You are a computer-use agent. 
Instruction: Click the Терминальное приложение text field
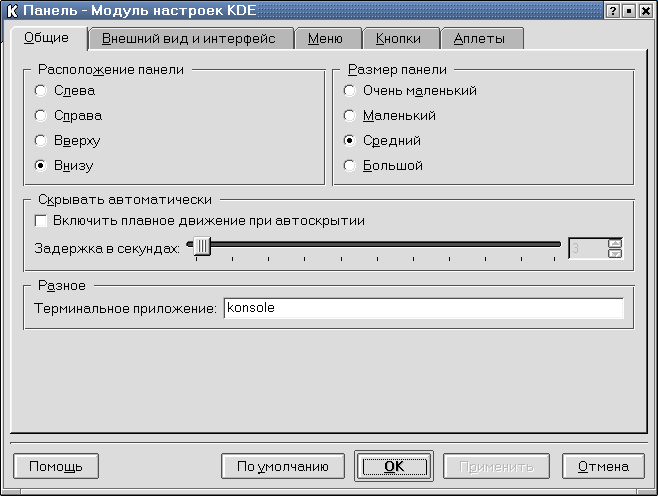pyautogui.click(x=424, y=309)
